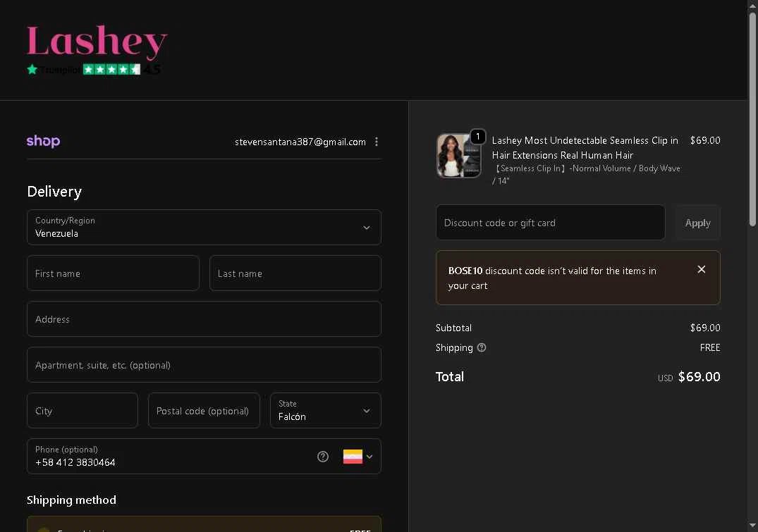Click the scrollbar down arrow

(x=752, y=525)
